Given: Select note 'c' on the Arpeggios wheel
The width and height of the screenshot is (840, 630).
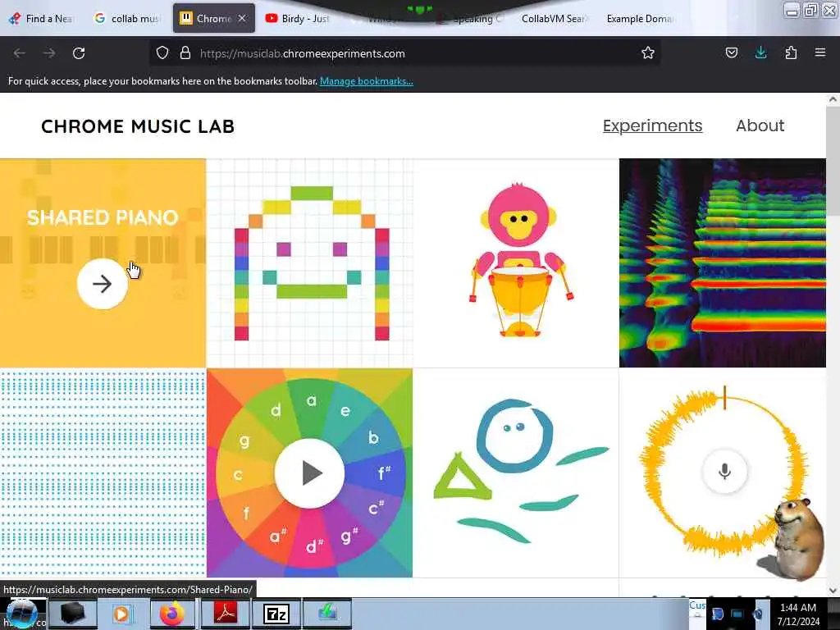Looking at the screenshot, I should click(239, 475).
